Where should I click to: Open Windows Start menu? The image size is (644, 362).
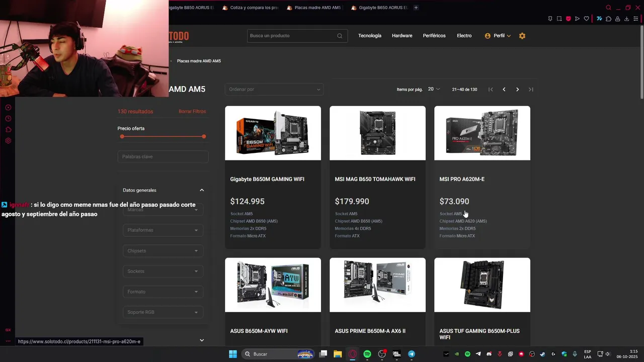click(x=233, y=354)
